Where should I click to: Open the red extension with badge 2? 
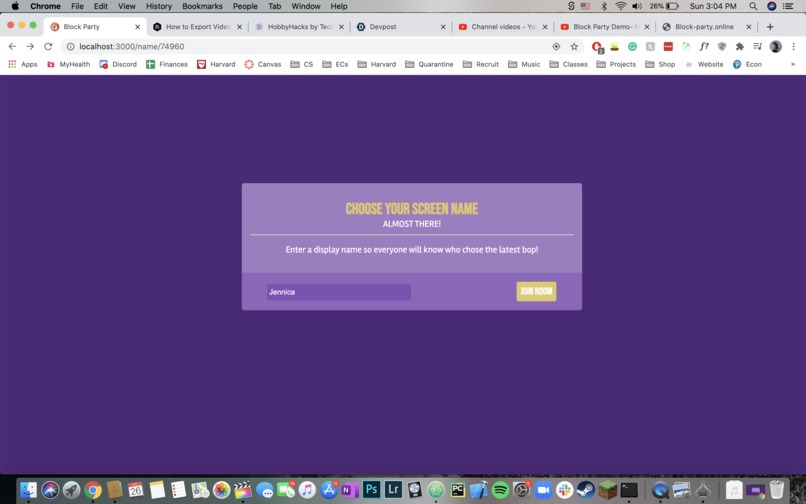597,47
